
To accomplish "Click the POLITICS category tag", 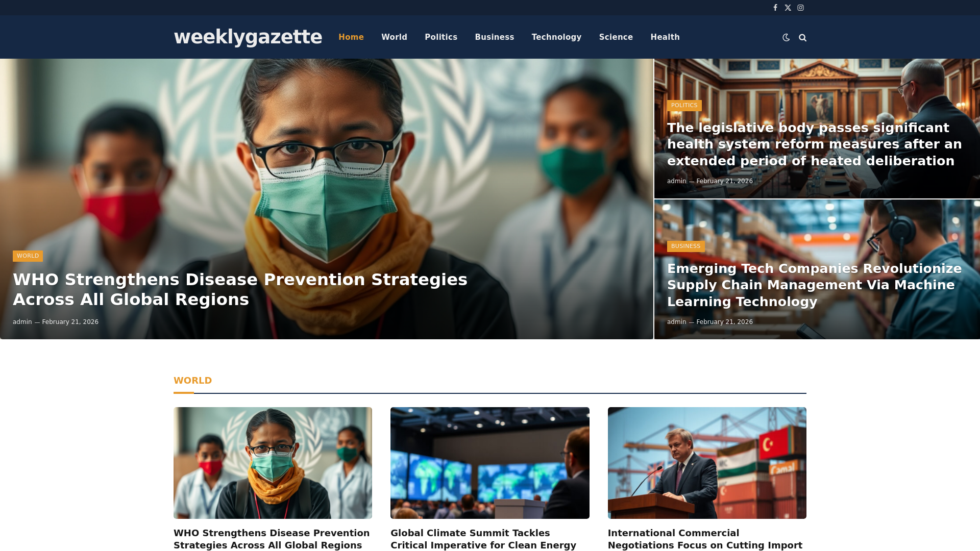I will (x=684, y=106).
